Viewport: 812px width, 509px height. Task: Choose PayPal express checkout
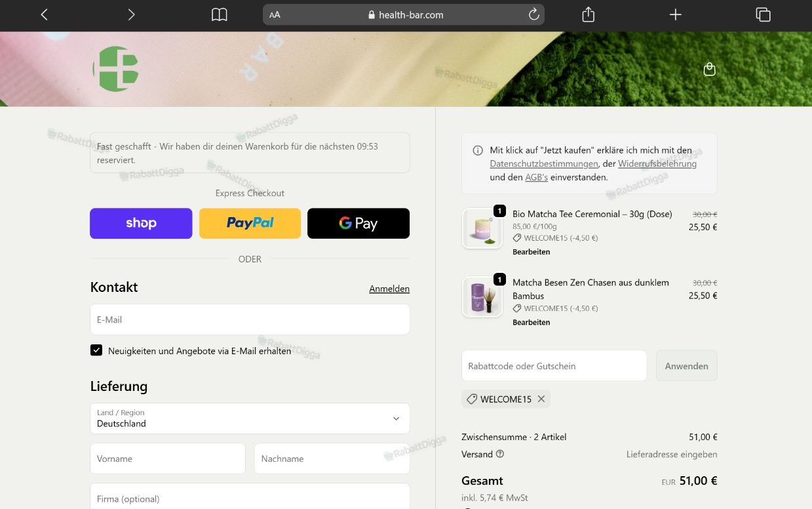tap(250, 223)
